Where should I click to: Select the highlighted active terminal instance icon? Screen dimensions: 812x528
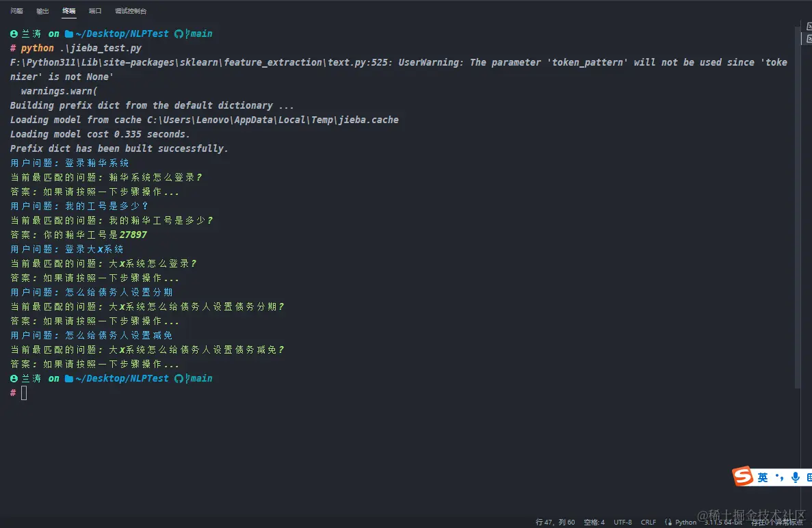809,39
